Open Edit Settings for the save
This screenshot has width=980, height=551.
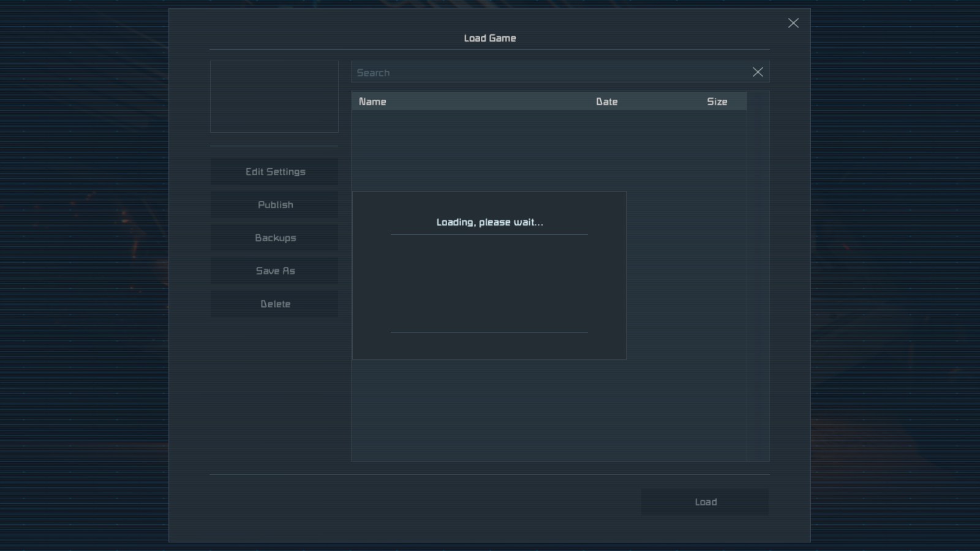coord(275,172)
